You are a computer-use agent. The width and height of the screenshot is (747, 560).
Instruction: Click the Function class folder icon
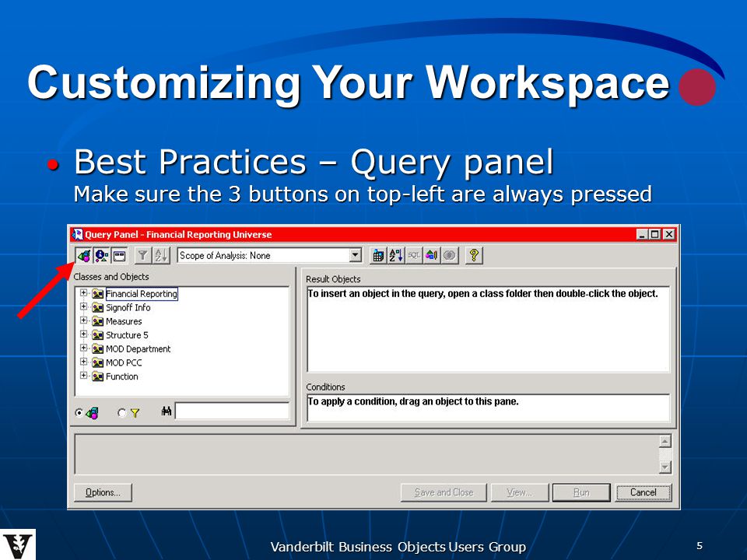98,376
